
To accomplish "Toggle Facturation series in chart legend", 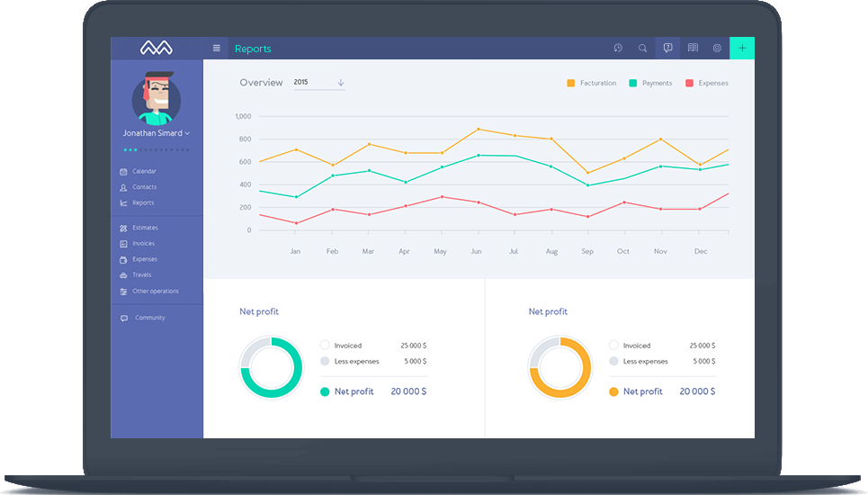I will click(591, 83).
